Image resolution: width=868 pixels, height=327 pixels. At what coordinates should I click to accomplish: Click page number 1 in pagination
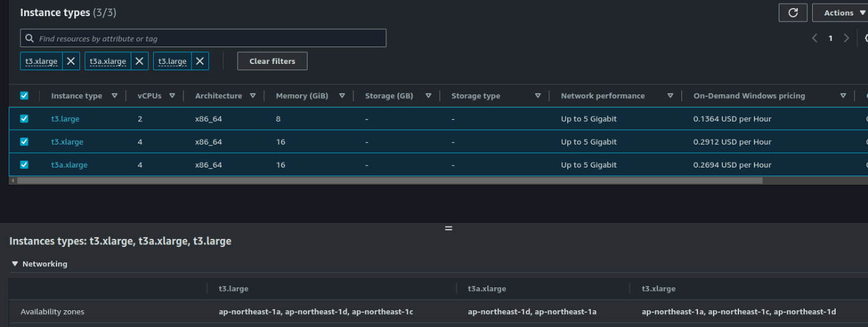831,38
